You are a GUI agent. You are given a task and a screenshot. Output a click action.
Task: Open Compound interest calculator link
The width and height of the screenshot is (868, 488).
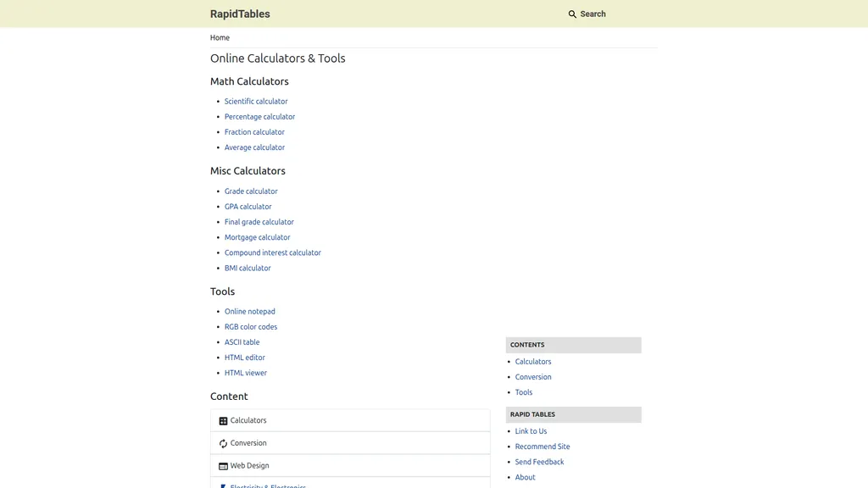(272, 252)
